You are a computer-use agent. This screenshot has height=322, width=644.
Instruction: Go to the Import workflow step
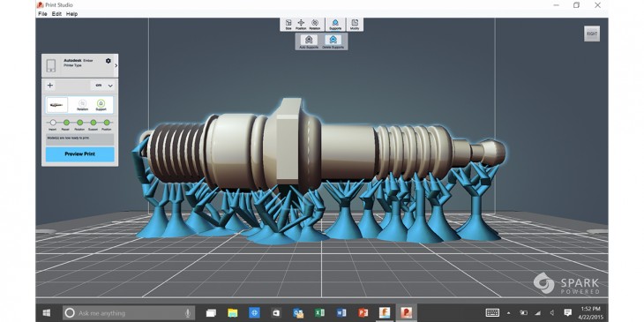[53, 123]
